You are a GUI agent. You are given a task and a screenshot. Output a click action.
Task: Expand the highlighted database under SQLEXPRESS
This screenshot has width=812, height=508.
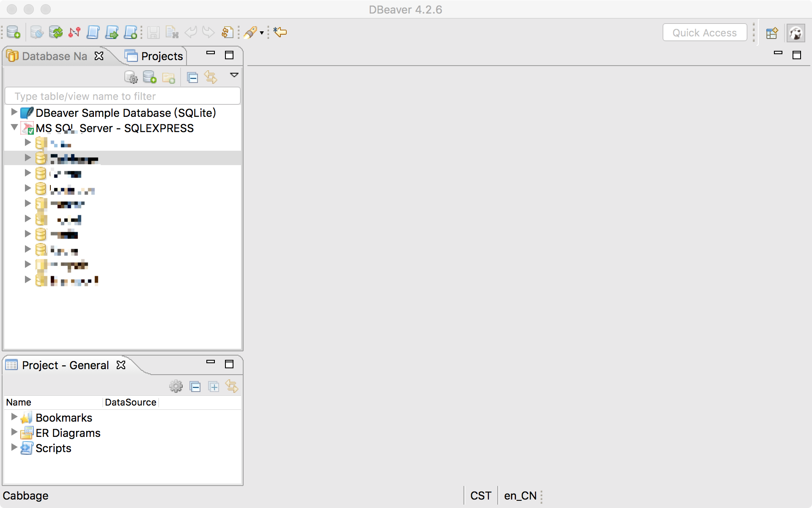pyautogui.click(x=27, y=157)
